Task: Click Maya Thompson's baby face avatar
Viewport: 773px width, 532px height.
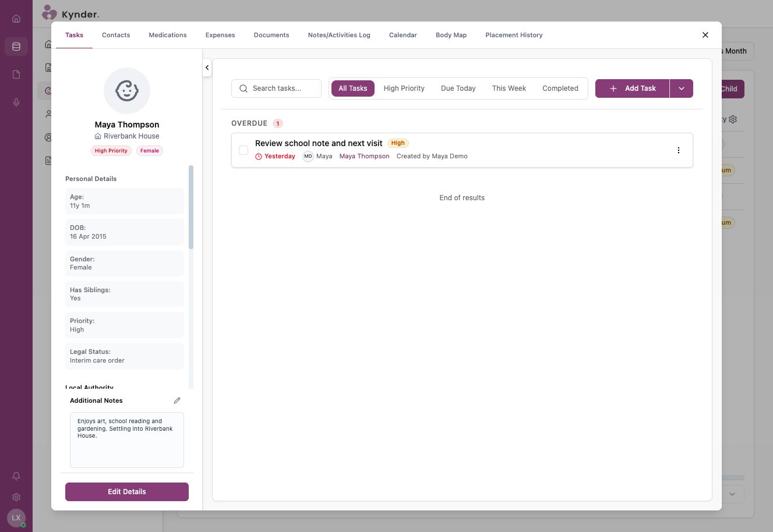Action: tap(127, 91)
